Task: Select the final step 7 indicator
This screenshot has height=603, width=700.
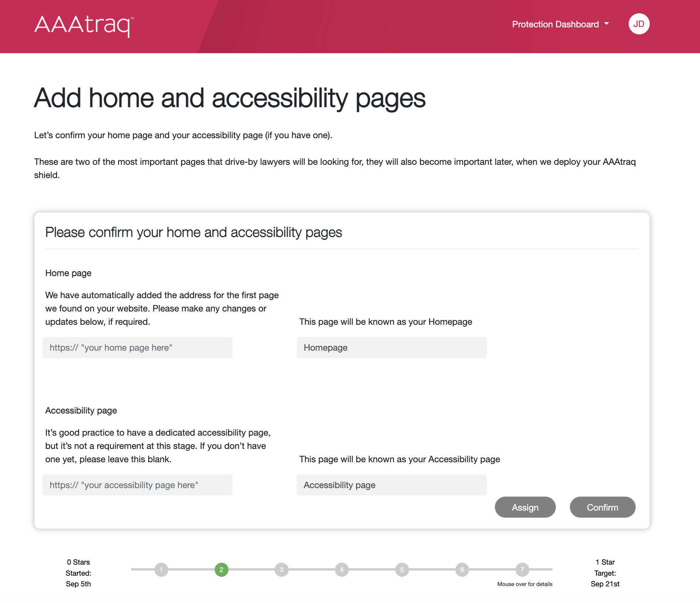Action: point(522,570)
